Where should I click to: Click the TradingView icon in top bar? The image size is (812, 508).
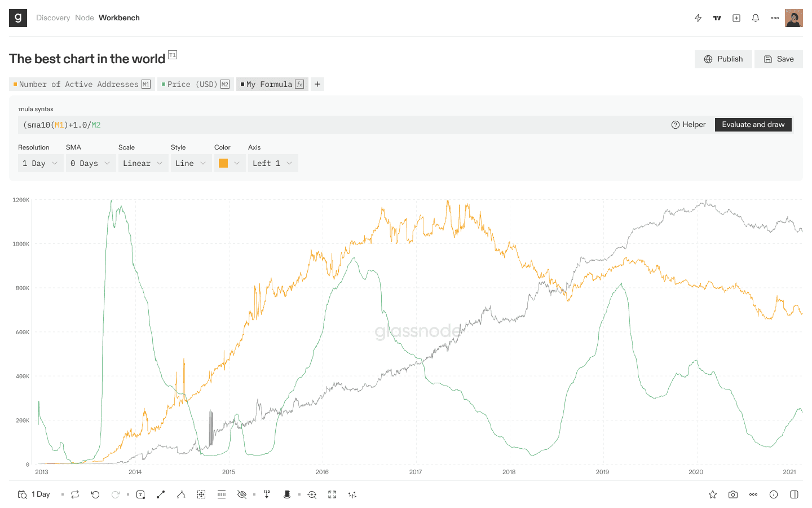(717, 18)
